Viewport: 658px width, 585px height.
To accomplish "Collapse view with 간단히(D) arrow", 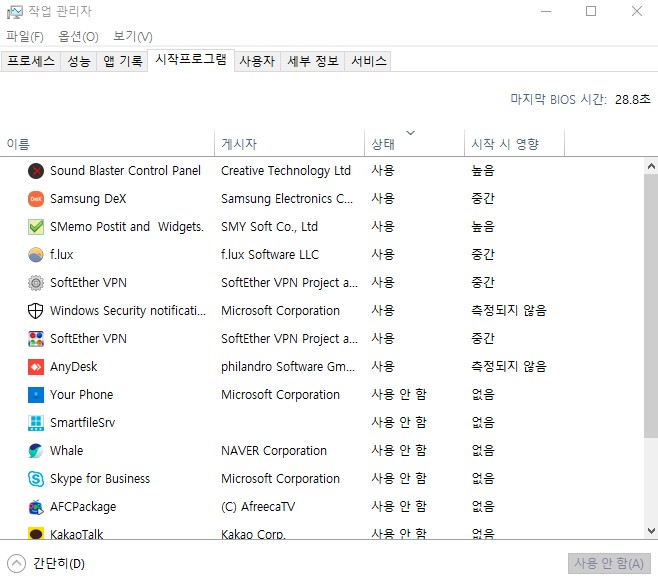I will pos(16,564).
